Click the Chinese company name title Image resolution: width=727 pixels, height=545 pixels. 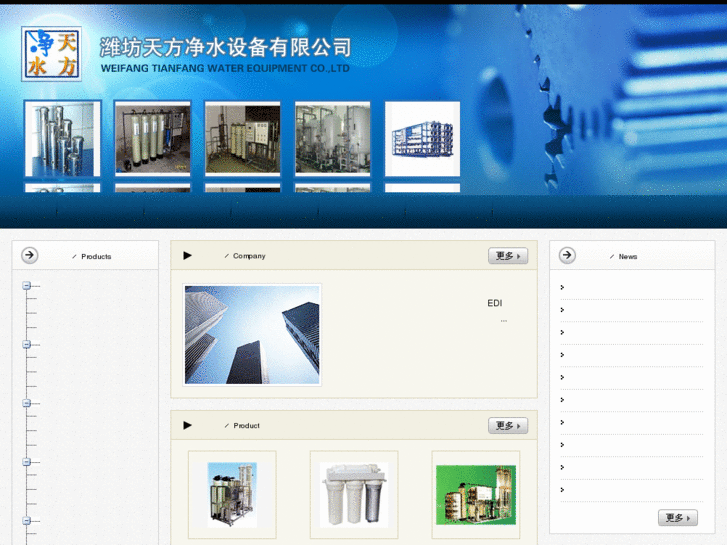pos(225,48)
